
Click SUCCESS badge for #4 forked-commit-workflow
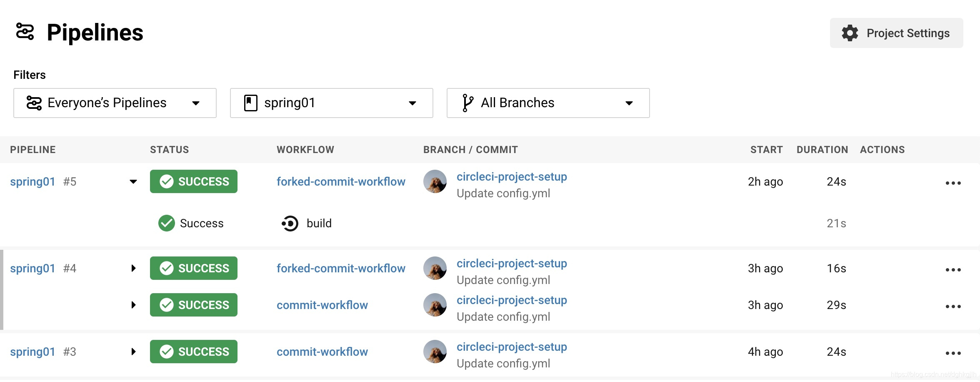click(194, 268)
